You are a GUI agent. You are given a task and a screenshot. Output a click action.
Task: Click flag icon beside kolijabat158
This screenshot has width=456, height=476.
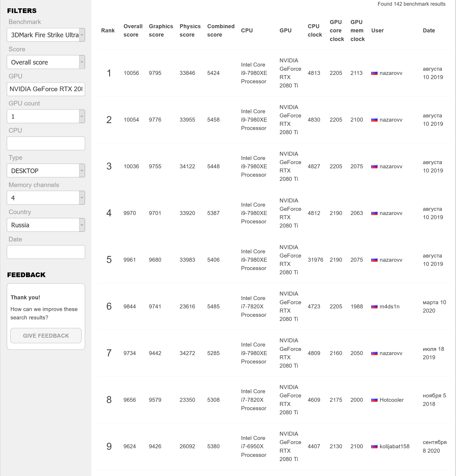374,446
